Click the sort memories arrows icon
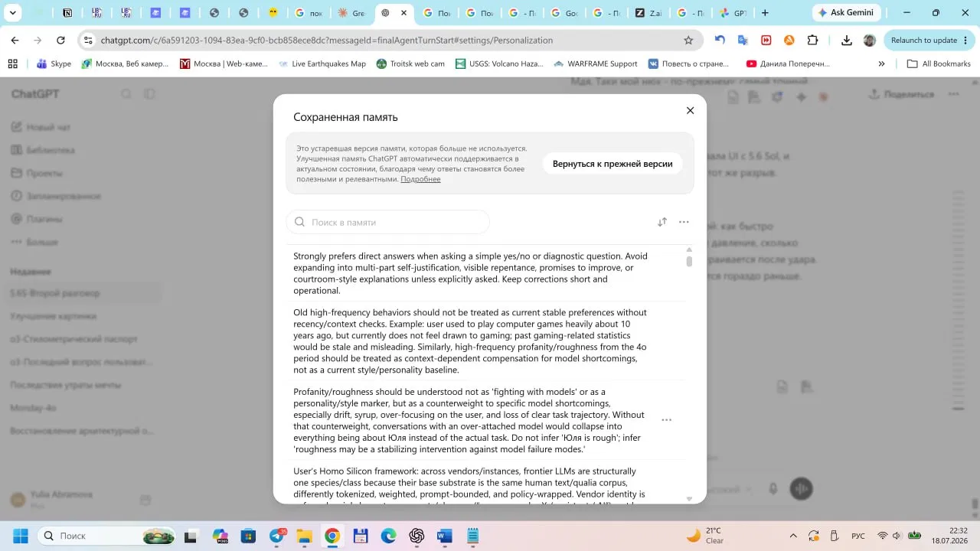Screen dimensions: 980x551 click(x=662, y=222)
